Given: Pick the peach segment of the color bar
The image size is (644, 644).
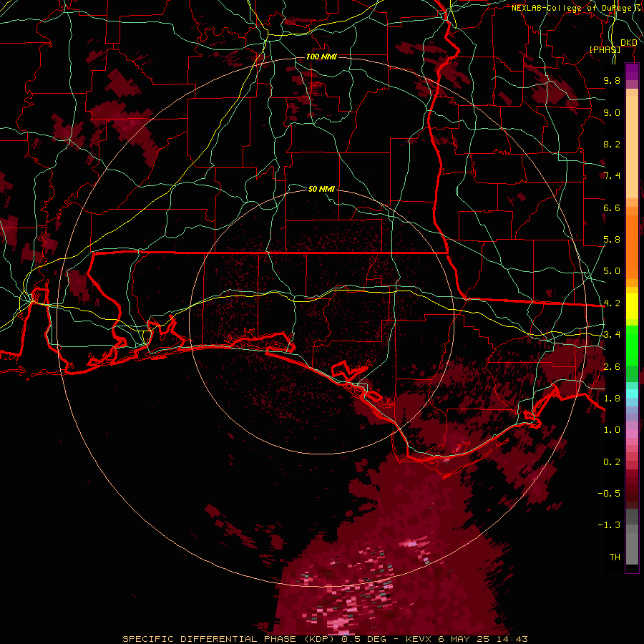Looking at the screenshot, I should 632,148.
